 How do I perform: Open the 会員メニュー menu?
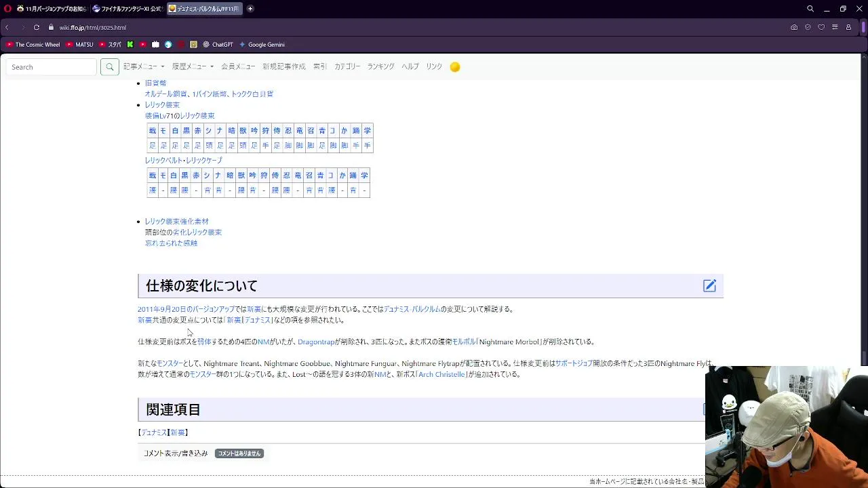238,67
